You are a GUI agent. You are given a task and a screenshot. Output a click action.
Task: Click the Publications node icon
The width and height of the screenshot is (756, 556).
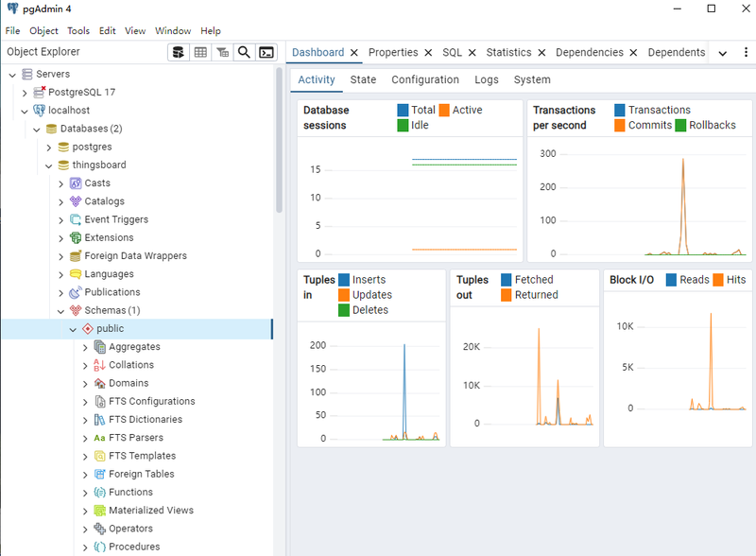(x=76, y=292)
